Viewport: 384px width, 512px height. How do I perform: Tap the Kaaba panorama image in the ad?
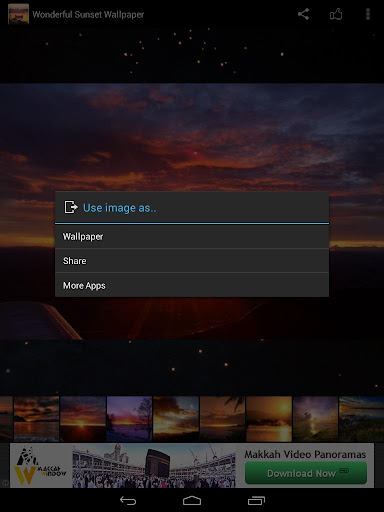(154, 465)
